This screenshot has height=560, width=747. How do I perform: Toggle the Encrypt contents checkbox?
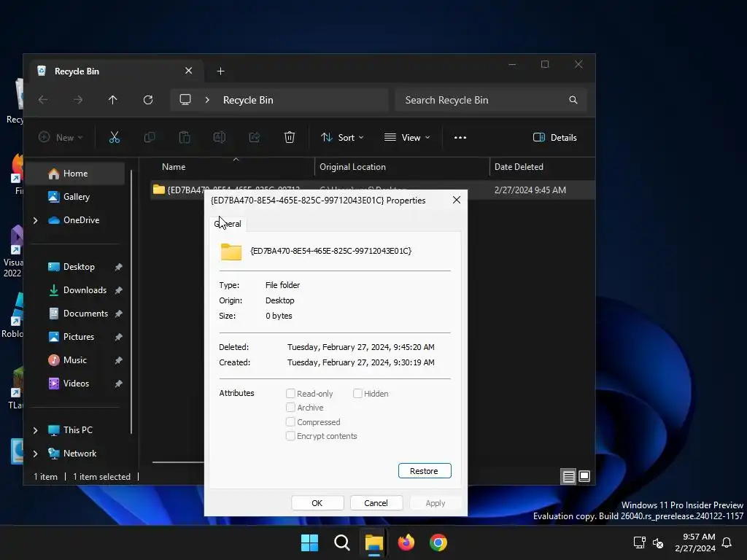pyautogui.click(x=290, y=436)
